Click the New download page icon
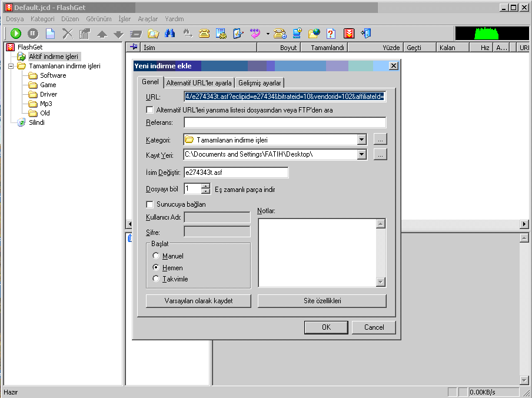The height and width of the screenshot is (398, 532). (50, 33)
